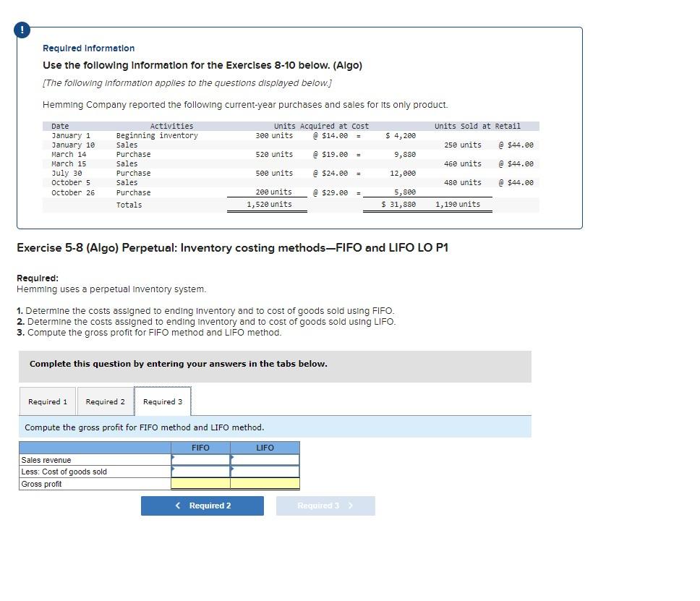Open the Required 1 tab

point(48,401)
